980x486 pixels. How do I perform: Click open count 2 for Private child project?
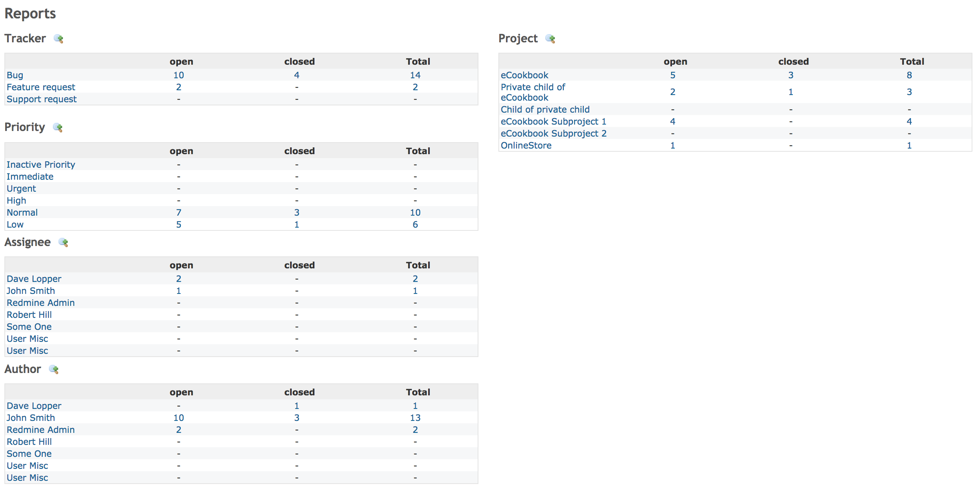pyautogui.click(x=673, y=92)
